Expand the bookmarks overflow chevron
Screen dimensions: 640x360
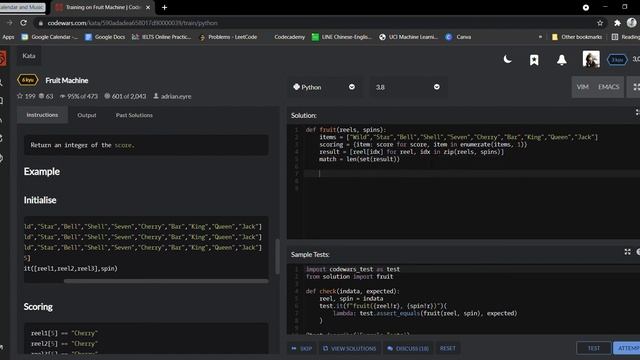point(540,37)
